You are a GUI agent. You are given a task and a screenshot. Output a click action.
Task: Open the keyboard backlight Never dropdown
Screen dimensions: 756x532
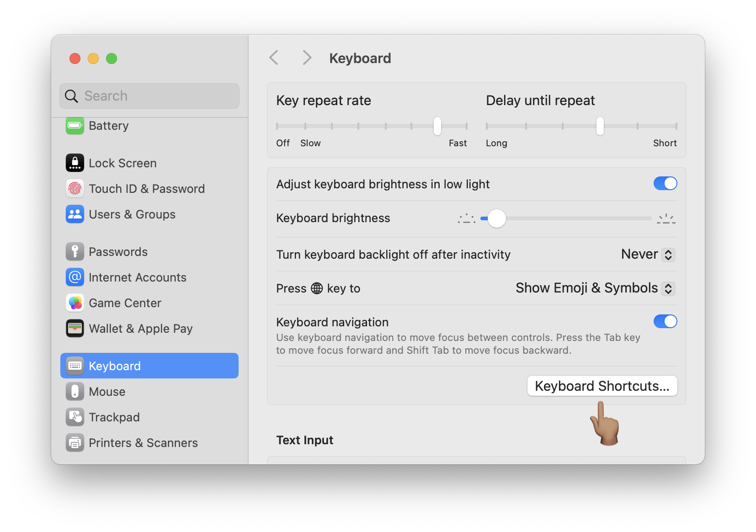(647, 255)
